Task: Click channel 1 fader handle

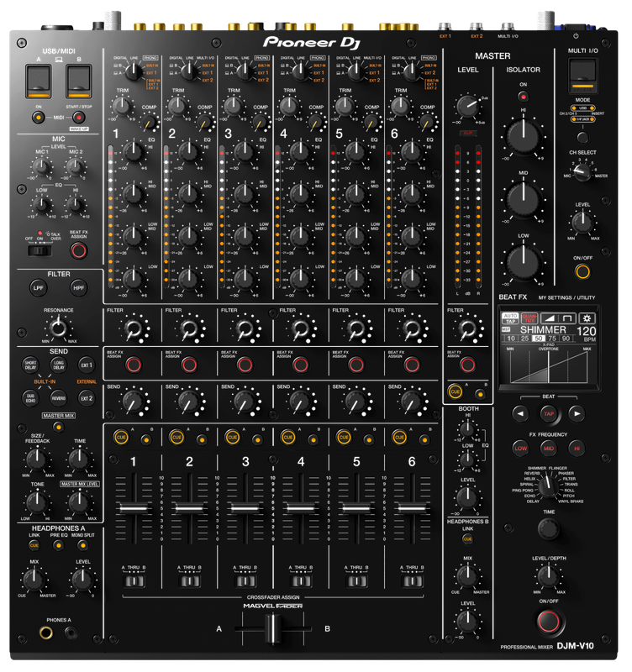Action: point(134,508)
